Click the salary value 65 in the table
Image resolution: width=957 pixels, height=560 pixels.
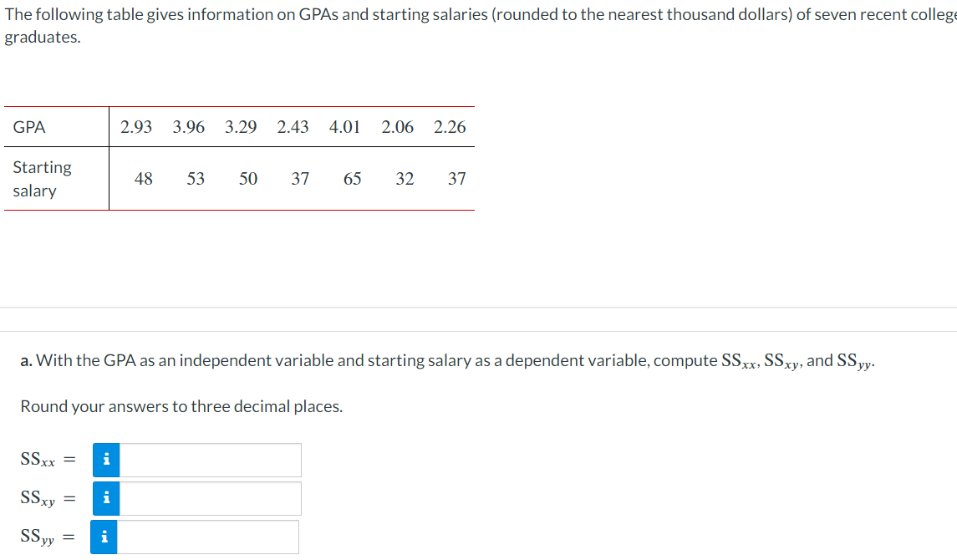point(353,179)
